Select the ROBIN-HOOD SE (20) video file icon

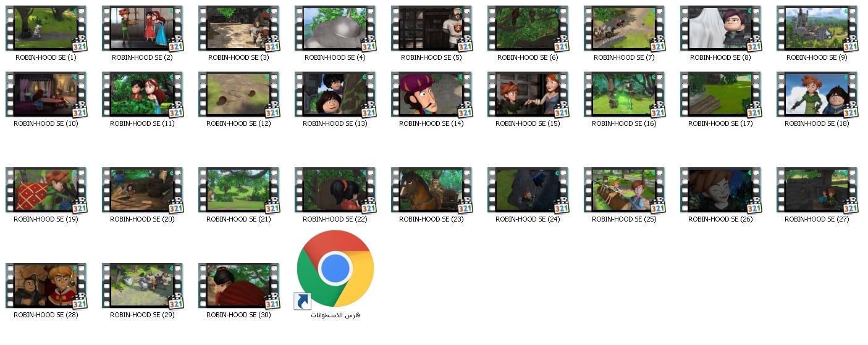[142, 190]
